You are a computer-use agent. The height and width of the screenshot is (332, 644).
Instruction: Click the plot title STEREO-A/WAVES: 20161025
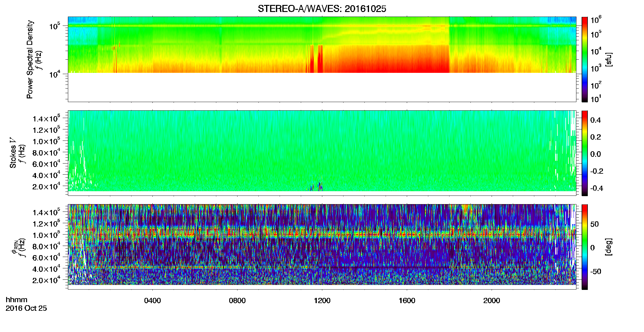(322, 9)
